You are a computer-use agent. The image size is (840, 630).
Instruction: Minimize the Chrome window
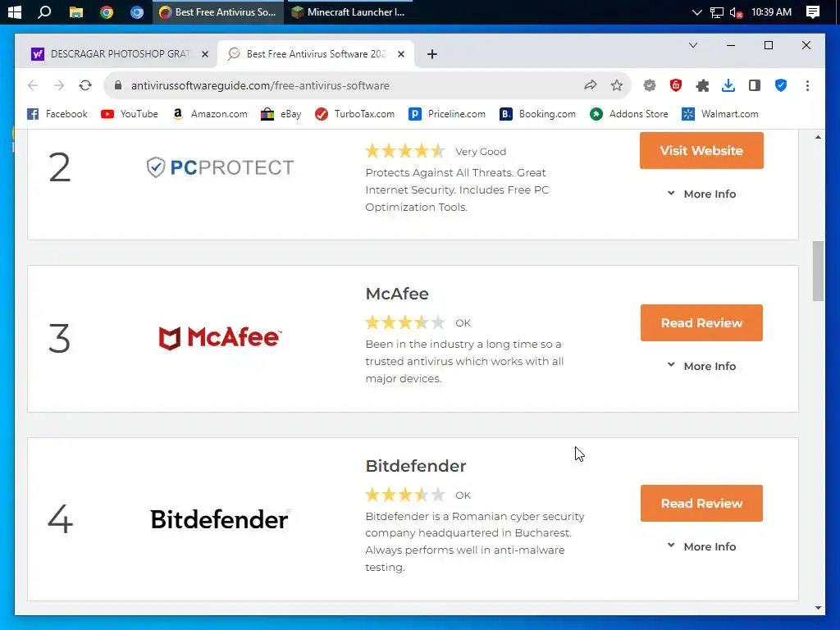(x=731, y=46)
